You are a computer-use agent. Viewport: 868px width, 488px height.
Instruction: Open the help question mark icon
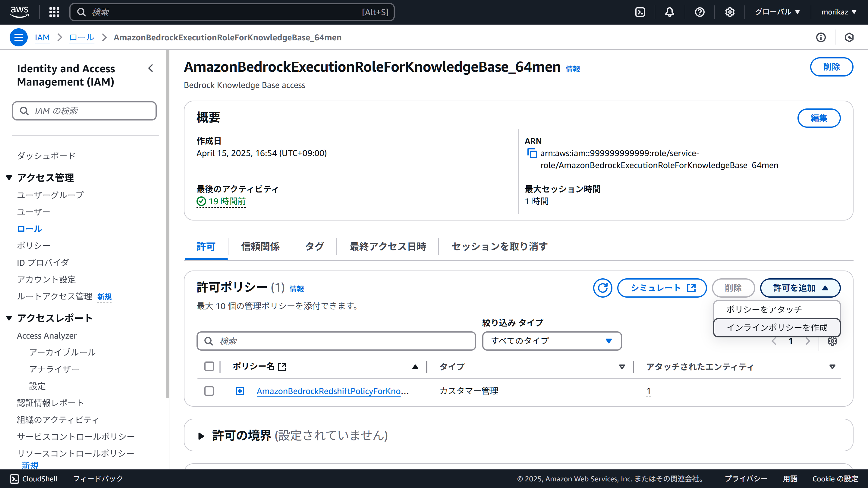(700, 12)
